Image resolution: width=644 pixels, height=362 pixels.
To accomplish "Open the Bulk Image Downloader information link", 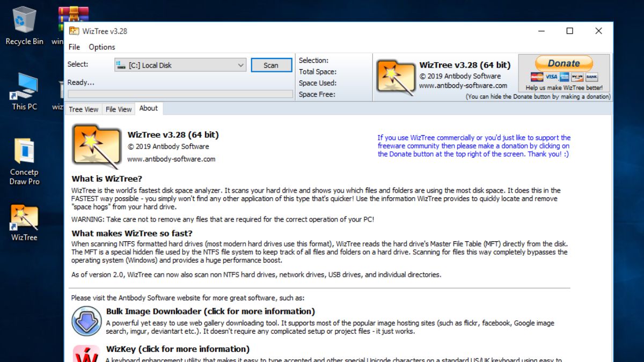I will 210,311.
